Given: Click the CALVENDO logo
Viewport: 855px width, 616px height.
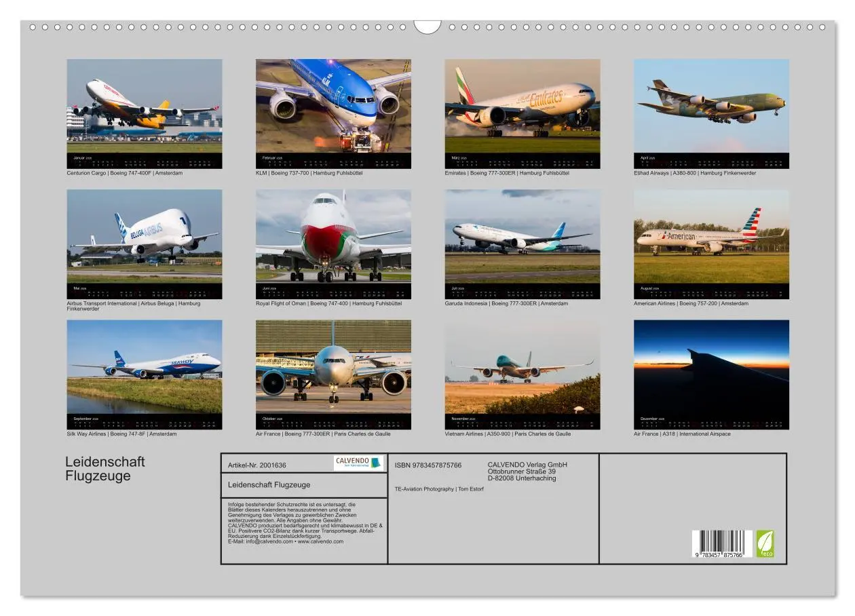Looking at the screenshot, I should click(358, 463).
